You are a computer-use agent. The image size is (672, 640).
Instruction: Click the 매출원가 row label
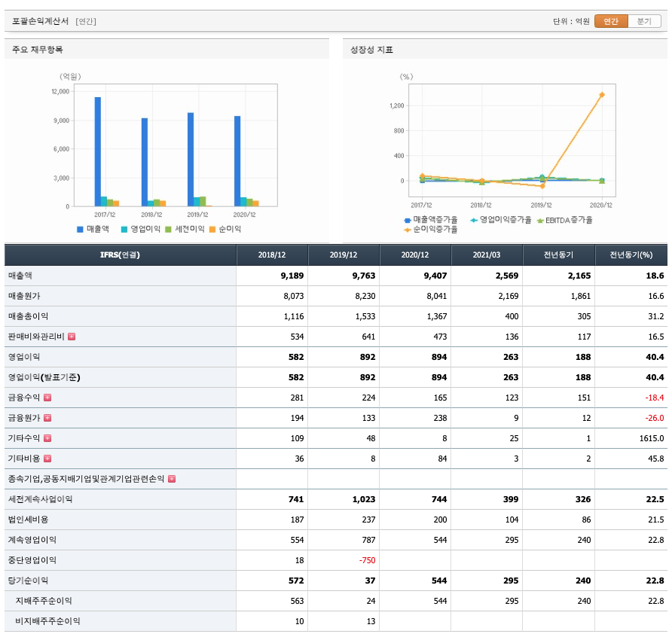[x=24, y=296]
